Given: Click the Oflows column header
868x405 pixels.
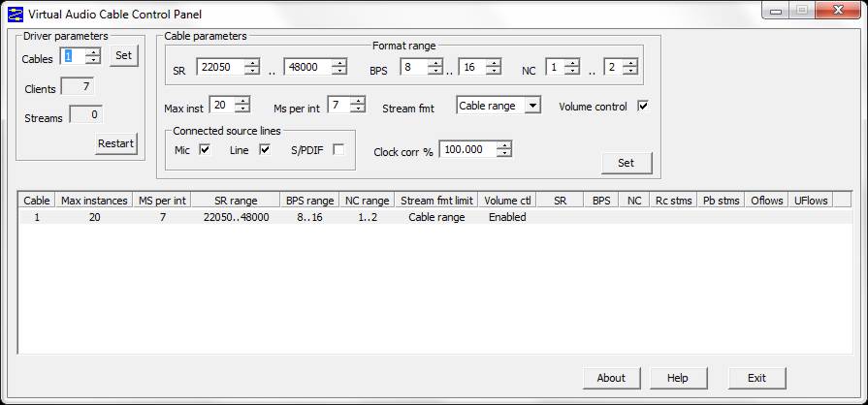Looking at the screenshot, I should [x=767, y=201].
